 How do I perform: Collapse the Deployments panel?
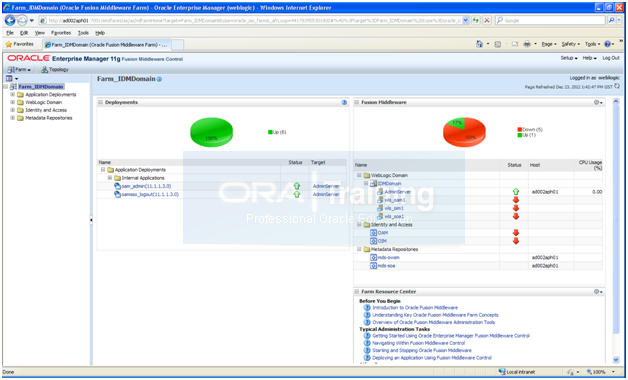point(101,103)
